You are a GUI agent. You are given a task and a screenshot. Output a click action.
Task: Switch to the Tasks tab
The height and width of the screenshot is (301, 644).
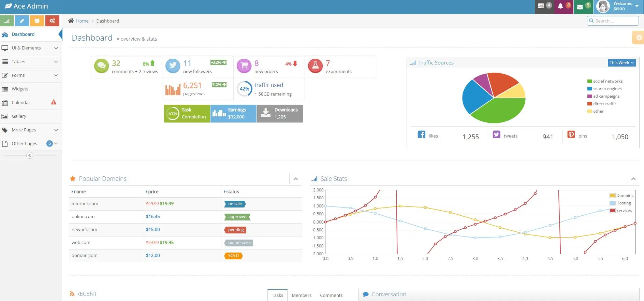pyautogui.click(x=277, y=295)
